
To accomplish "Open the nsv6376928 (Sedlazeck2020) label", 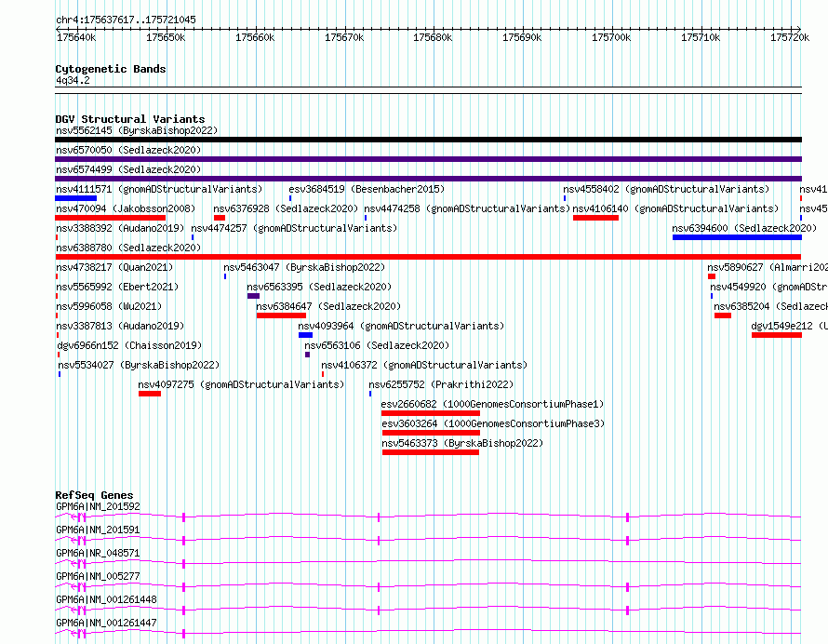I will tap(286, 208).
